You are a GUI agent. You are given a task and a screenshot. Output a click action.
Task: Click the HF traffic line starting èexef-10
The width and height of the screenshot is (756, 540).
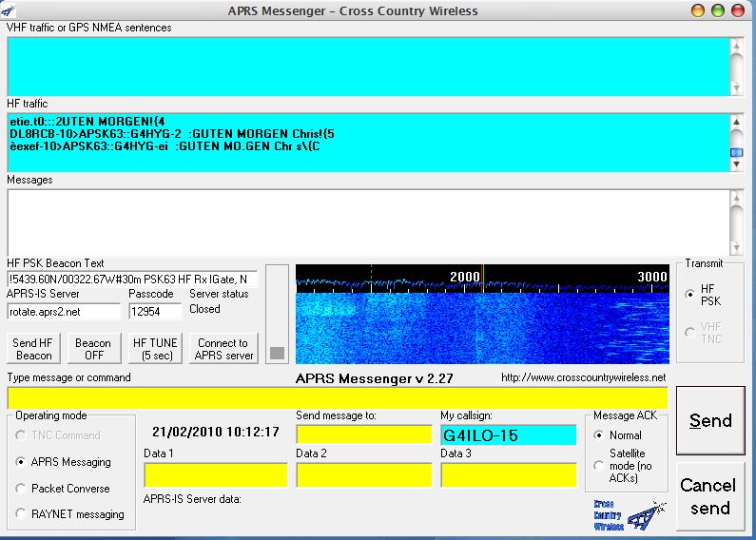point(165,146)
